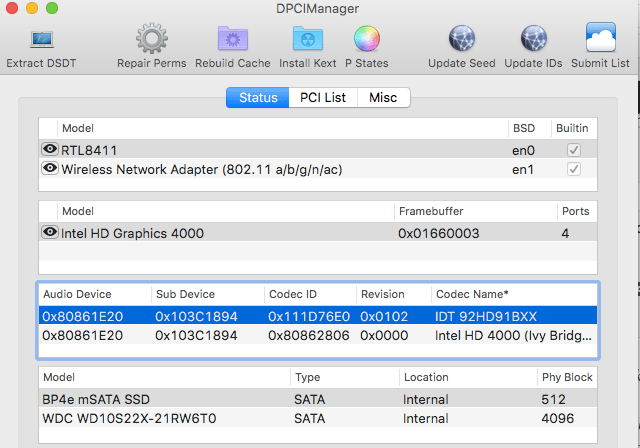Toggle the eye icon for Wireless Network Adapter
The height and width of the screenshot is (448, 640).
[49, 168]
